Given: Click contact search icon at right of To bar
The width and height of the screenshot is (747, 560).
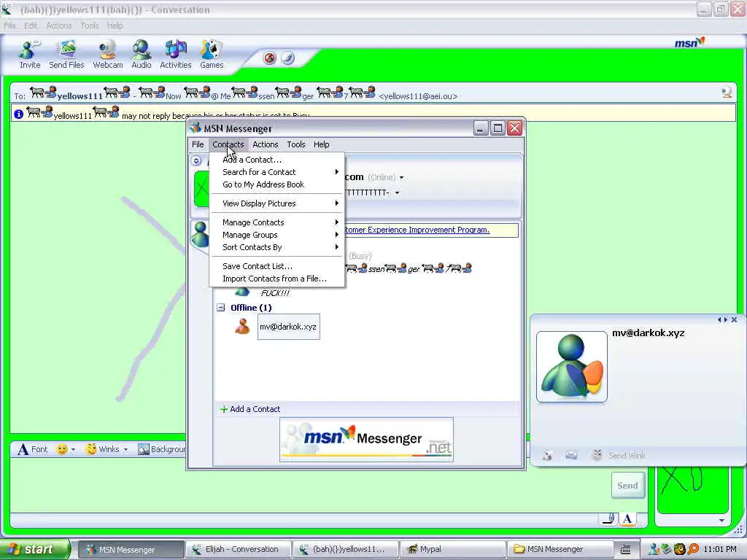Looking at the screenshot, I should pos(727,93).
